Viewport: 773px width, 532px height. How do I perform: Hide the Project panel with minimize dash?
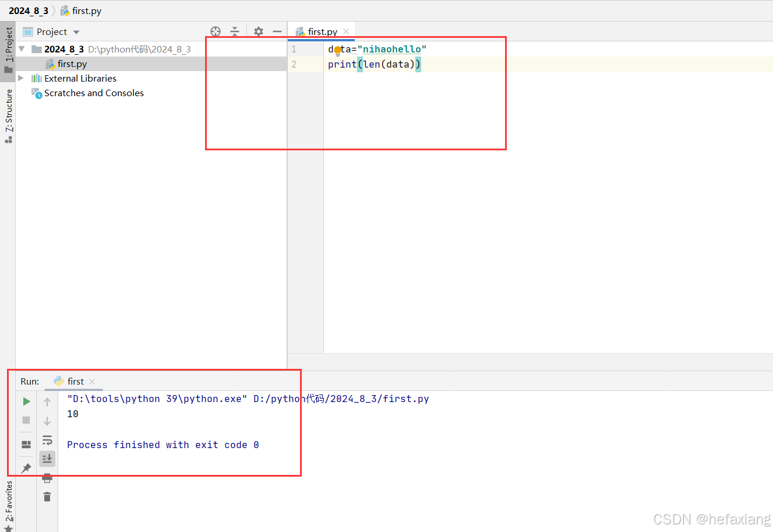(277, 31)
